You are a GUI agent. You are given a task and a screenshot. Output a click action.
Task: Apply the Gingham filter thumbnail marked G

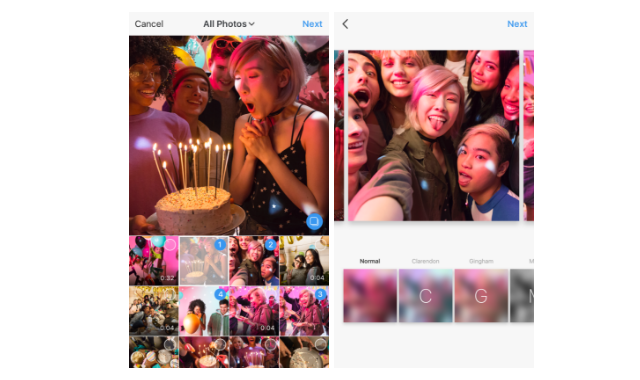click(x=481, y=296)
